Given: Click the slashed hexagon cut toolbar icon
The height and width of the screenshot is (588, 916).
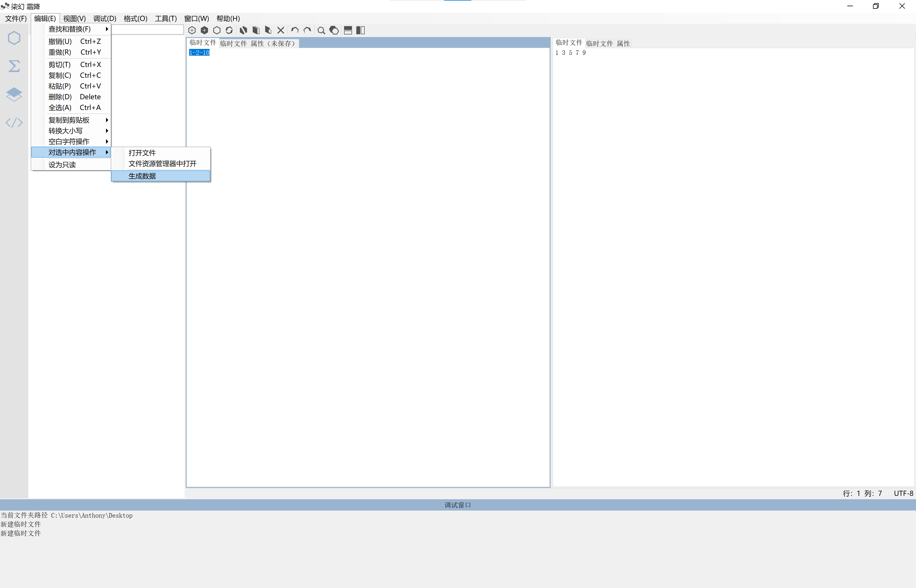Looking at the screenshot, I should [243, 30].
